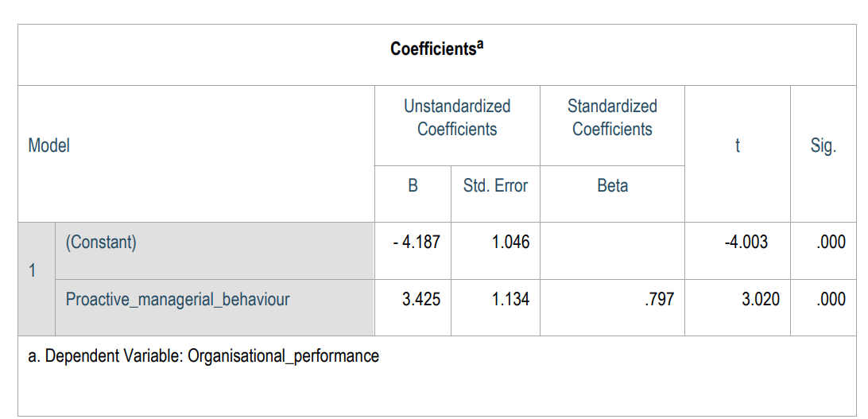The height and width of the screenshot is (419, 868).
Task: Select the Model column header
Action: click(49, 146)
